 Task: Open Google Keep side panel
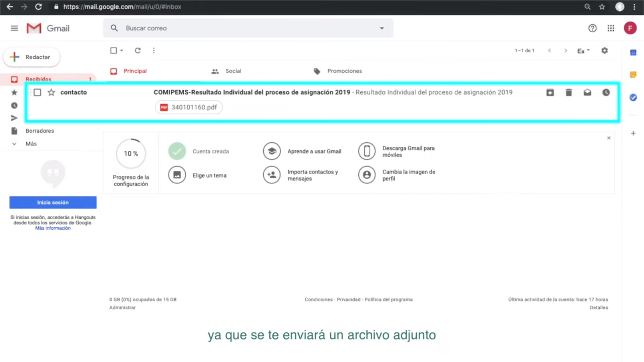(x=633, y=75)
